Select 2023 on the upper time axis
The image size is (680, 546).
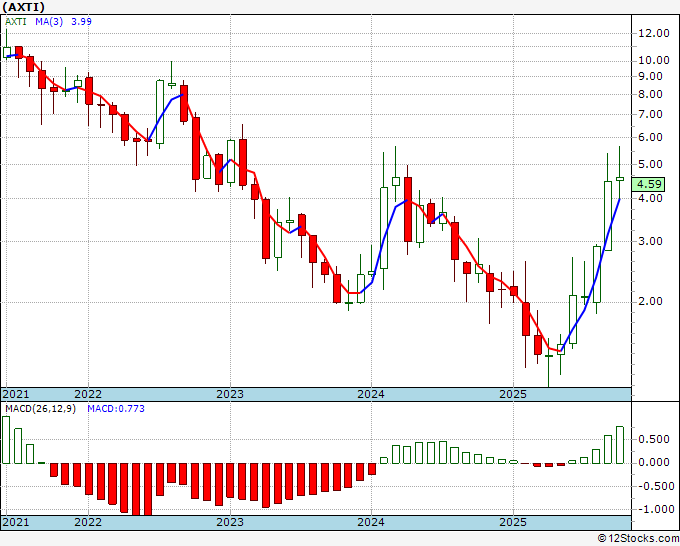click(230, 394)
